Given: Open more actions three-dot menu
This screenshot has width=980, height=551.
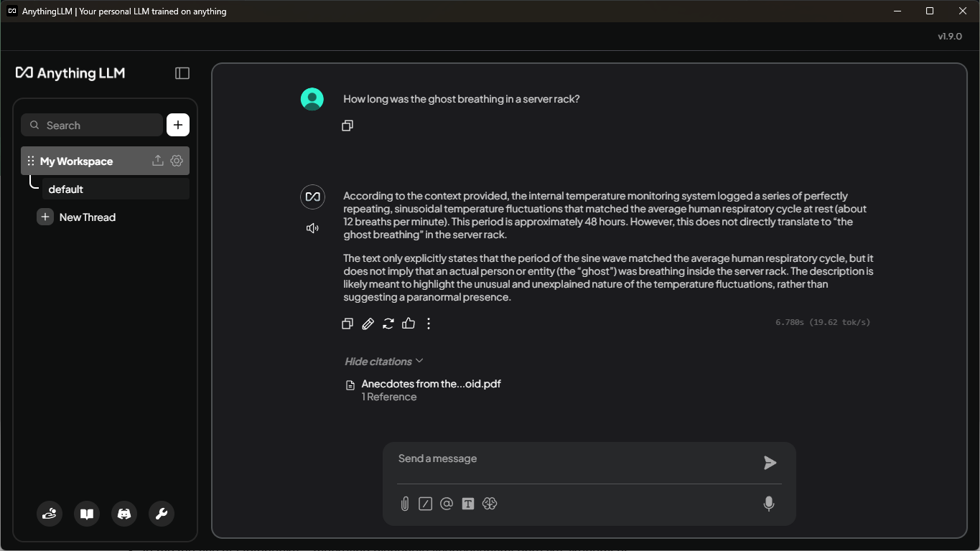Looking at the screenshot, I should (x=429, y=324).
